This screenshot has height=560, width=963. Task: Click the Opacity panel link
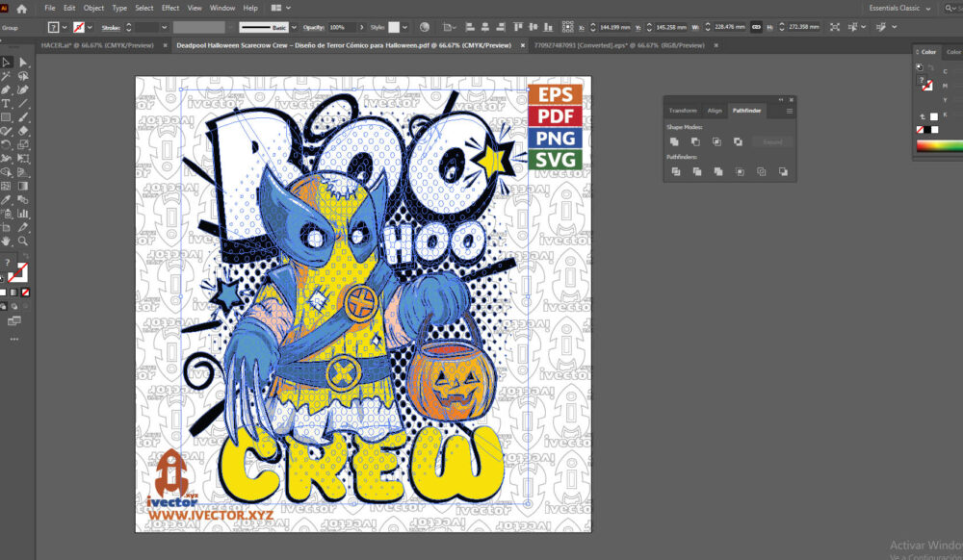[313, 28]
